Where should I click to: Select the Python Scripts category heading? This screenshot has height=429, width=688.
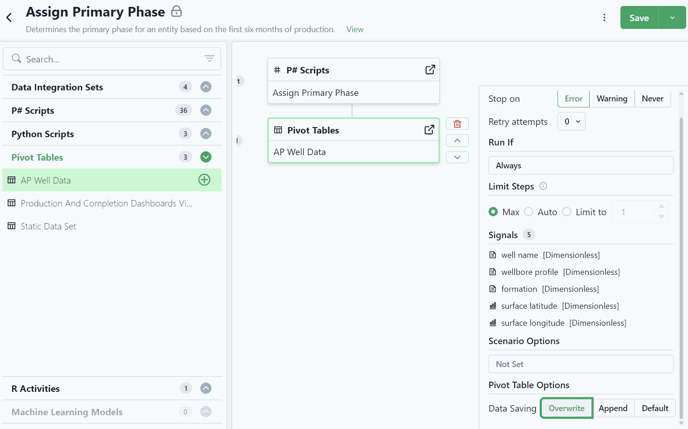(43, 134)
